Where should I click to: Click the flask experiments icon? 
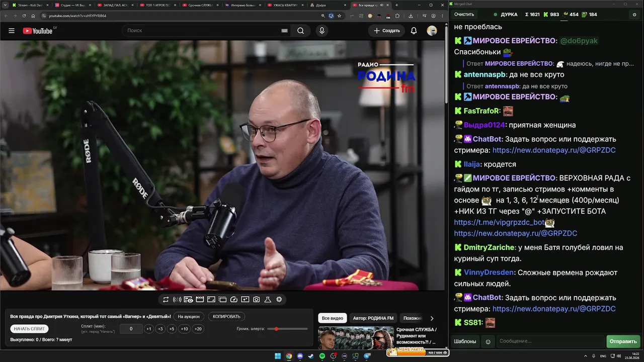(x=268, y=300)
